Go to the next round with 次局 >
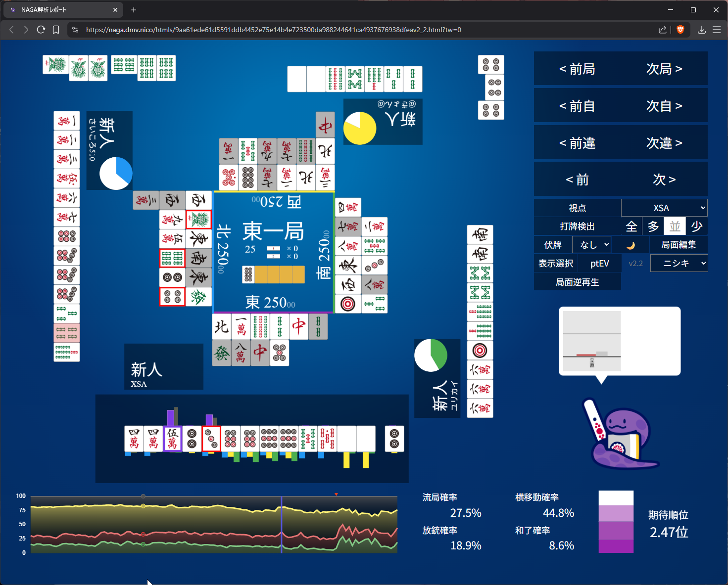 coord(664,69)
